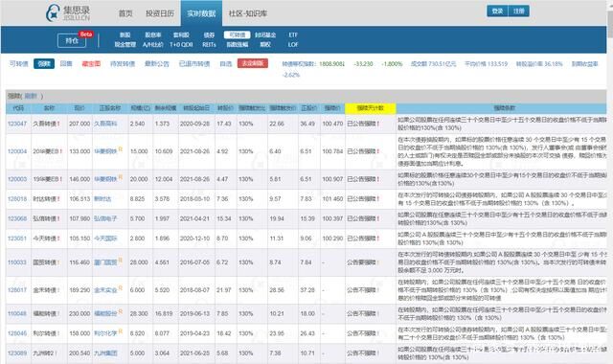Open the 久吾高科 stock link

[x=105, y=124]
